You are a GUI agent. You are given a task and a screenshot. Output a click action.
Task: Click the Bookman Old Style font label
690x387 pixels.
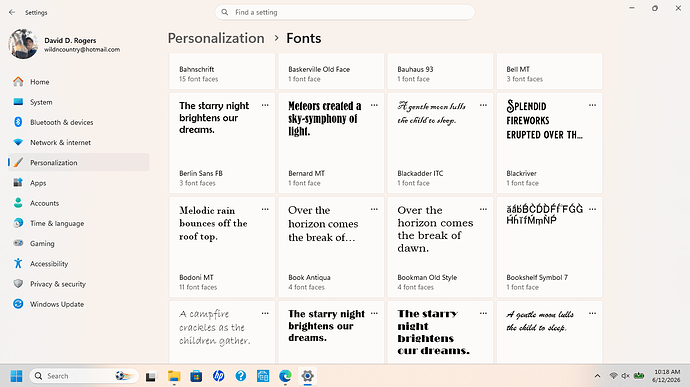pyautogui.click(x=427, y=277)
